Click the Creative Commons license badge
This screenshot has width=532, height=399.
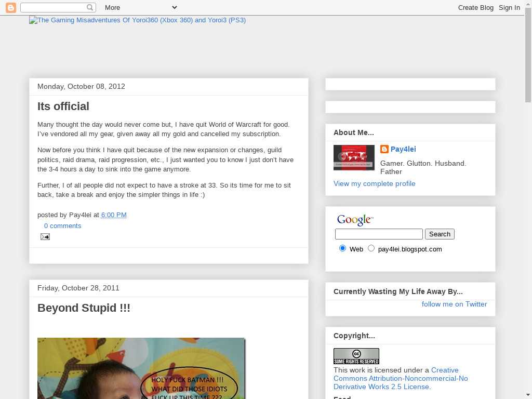[x=356, y=356]
